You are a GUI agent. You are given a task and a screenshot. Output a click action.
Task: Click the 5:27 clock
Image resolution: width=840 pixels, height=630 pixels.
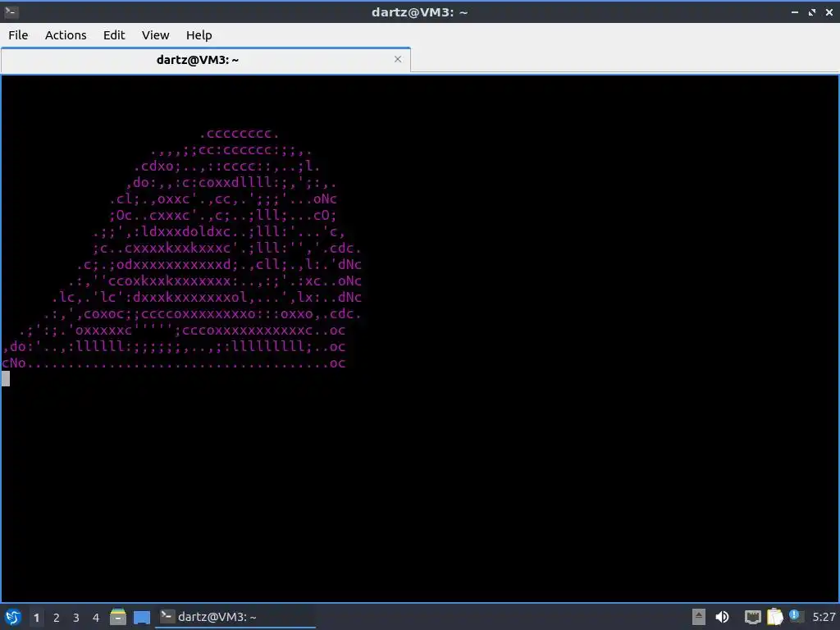(824, 617)
